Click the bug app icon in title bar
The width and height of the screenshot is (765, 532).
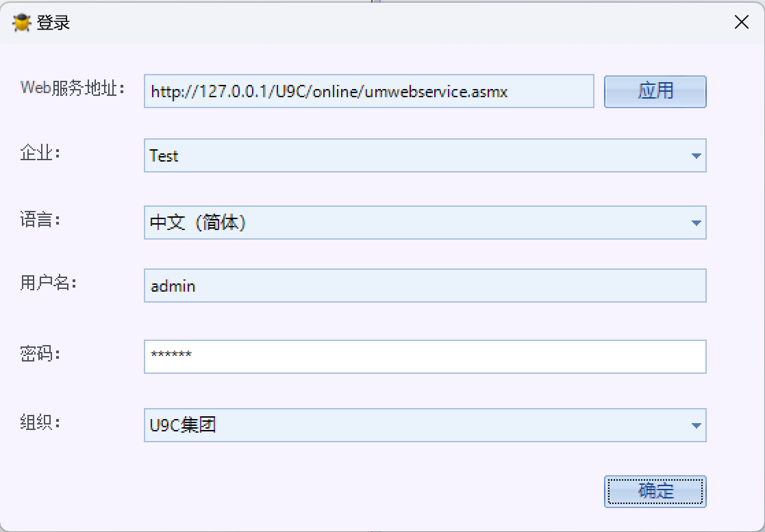pos(22,23)
